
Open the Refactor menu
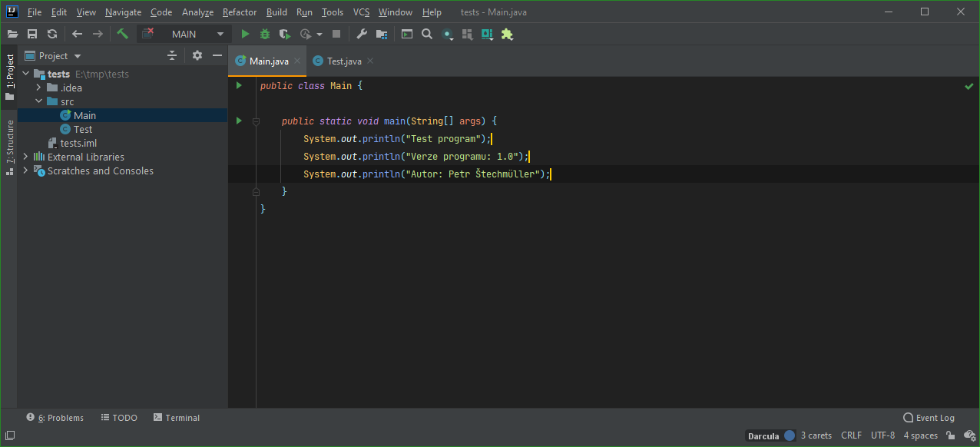(239, 12)
